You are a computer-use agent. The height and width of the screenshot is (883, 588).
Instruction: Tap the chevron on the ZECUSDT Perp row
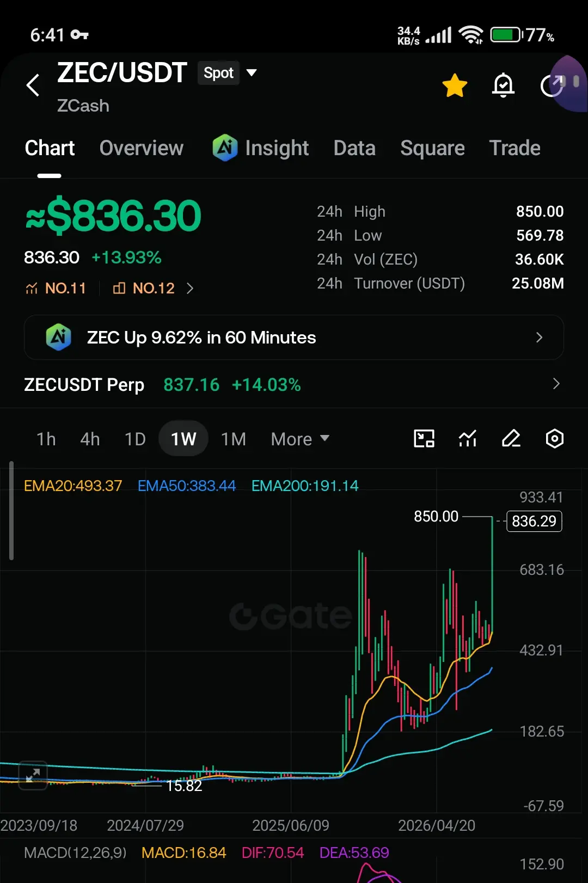click(556, 384)
